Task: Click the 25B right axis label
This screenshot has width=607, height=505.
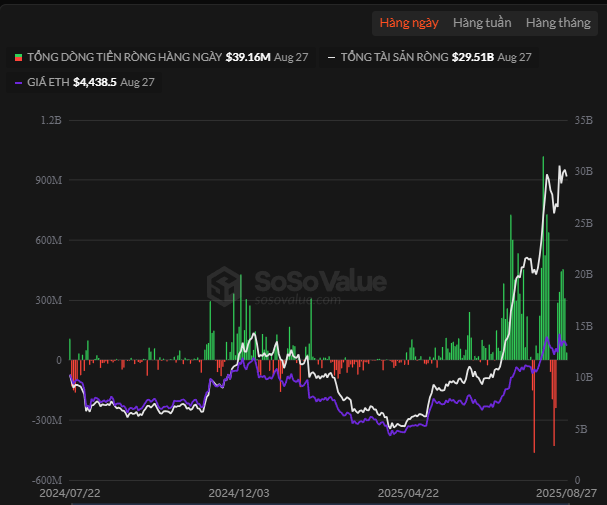Action: (x=583, y=223)
